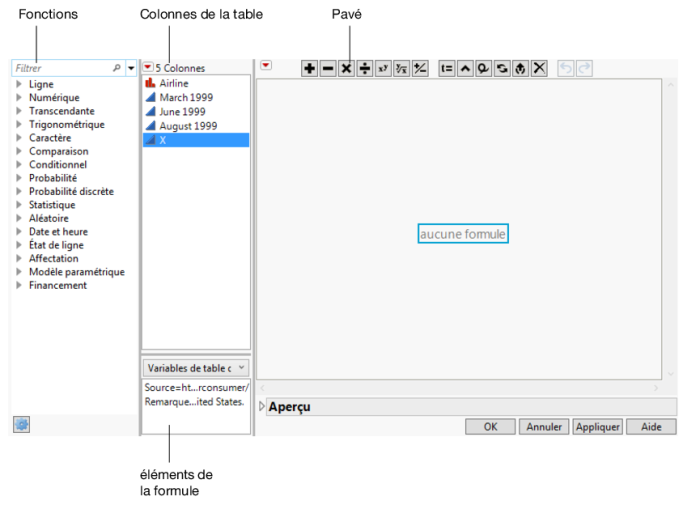Click the plus/minus sign change button
The height and width of the screenshot is (505, 700).
420,69
